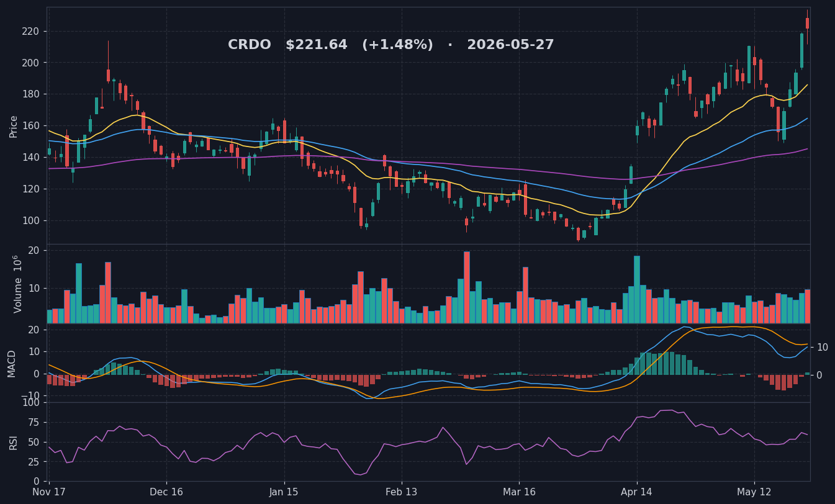Click the 75 RSI axis value
Viewport: 835px width, 504px height.
34,423
